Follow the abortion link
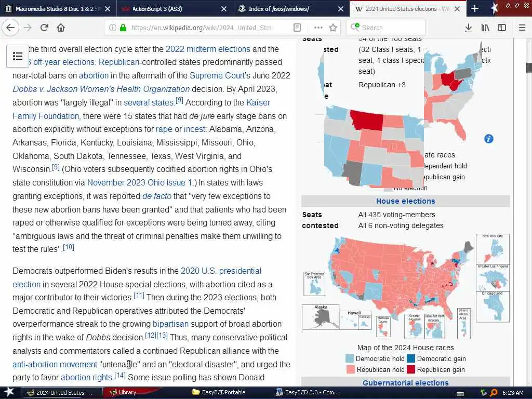The image size is (532, 399). [94, 75]
